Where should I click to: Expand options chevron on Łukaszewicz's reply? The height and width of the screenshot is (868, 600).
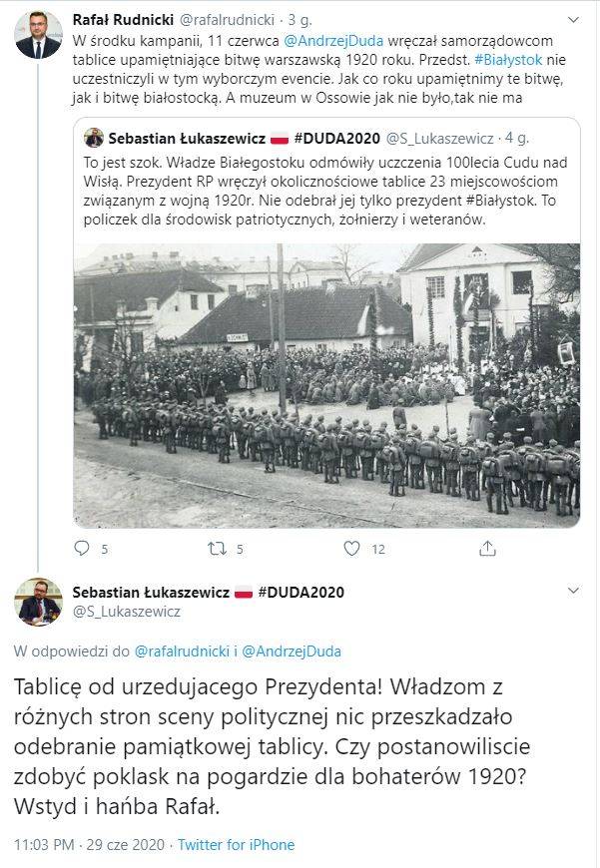click(x=573, y=592)
